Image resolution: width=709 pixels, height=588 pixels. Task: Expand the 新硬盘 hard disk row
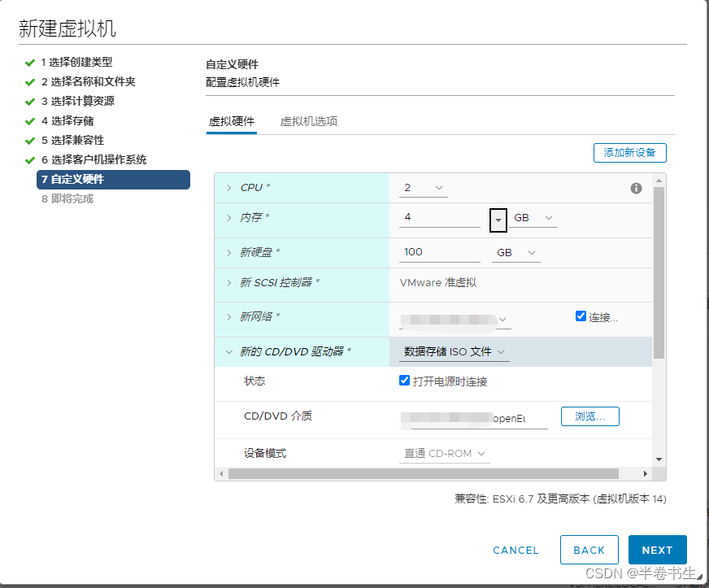[228, 252]
